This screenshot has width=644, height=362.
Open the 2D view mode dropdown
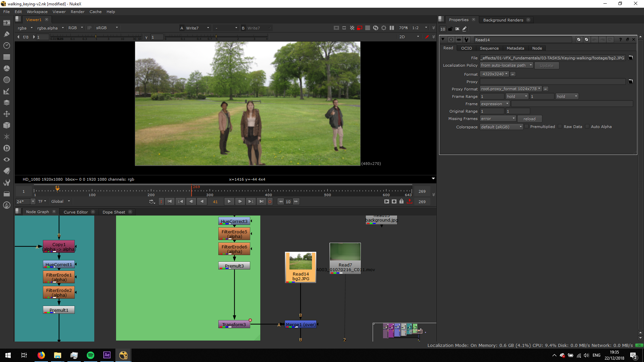(x=409, y=37)
